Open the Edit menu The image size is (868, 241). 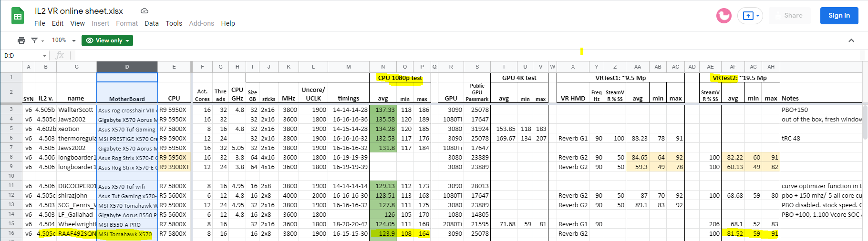(x=58, y=23)
